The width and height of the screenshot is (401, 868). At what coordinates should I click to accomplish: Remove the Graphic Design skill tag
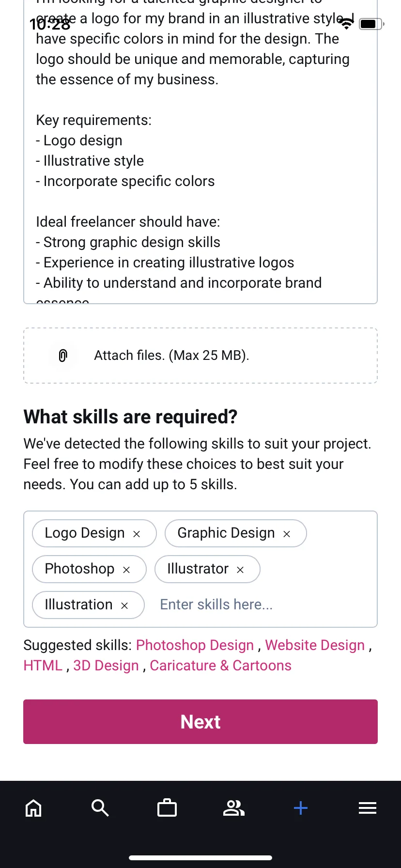(x=287, y=534)
